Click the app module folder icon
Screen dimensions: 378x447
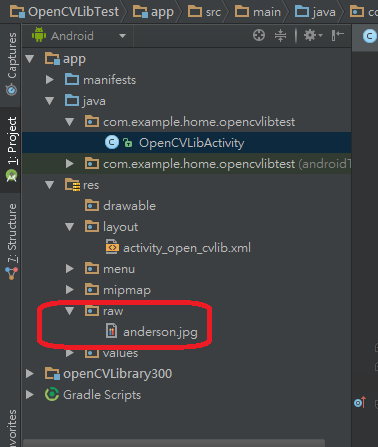point(53,59)
